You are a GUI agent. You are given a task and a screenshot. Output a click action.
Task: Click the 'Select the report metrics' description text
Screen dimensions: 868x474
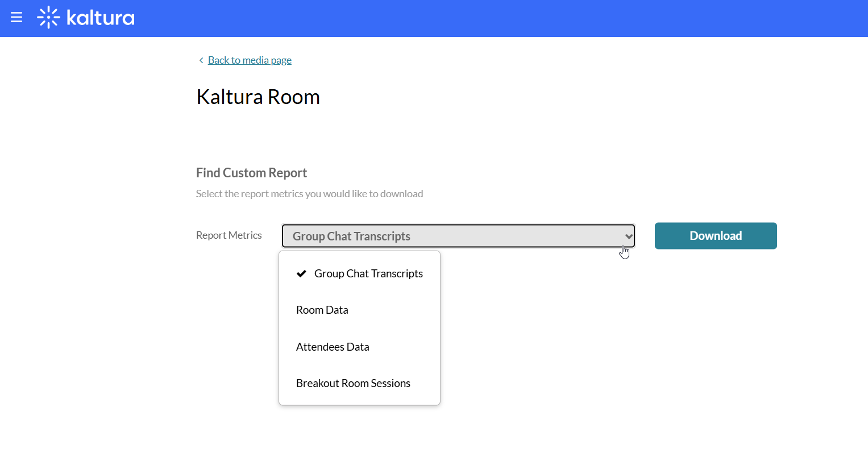pos(310,194)
